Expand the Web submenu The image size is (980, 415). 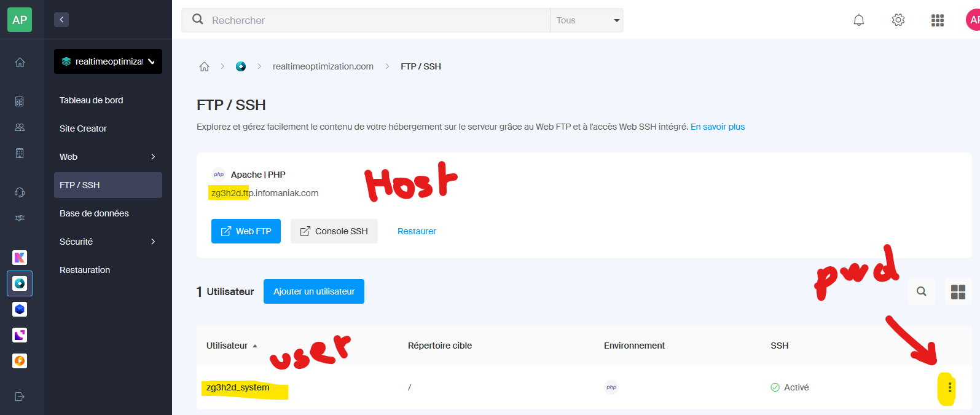153,157
